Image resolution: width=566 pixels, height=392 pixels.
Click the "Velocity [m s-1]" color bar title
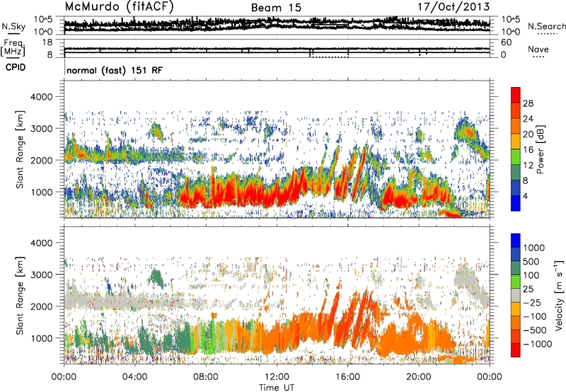coord(559,296)
